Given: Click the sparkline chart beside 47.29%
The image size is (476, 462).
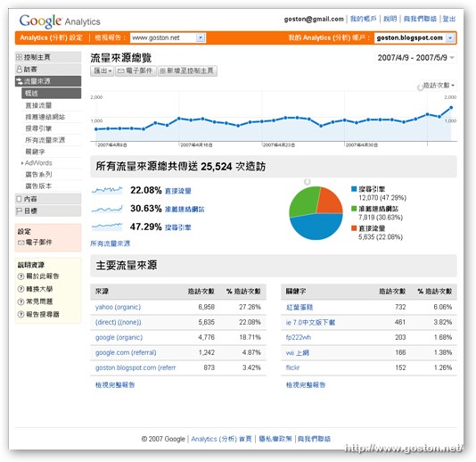Looking at the screenshot, I should coord(107,227).
